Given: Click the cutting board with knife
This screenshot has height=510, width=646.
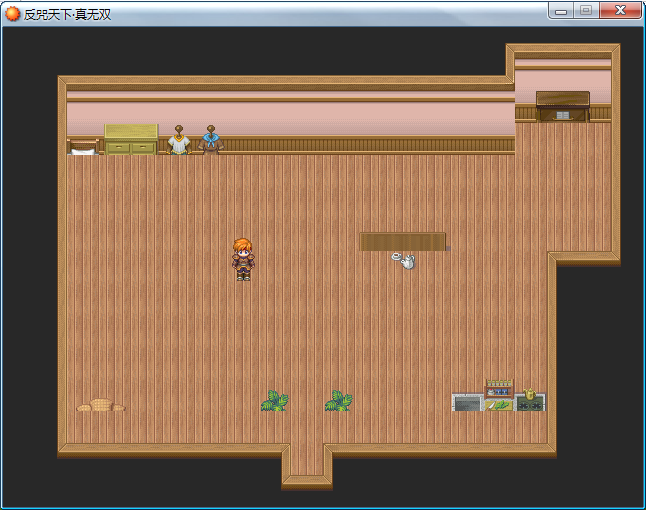Looking at the screenshot, I should click(499, 405).
